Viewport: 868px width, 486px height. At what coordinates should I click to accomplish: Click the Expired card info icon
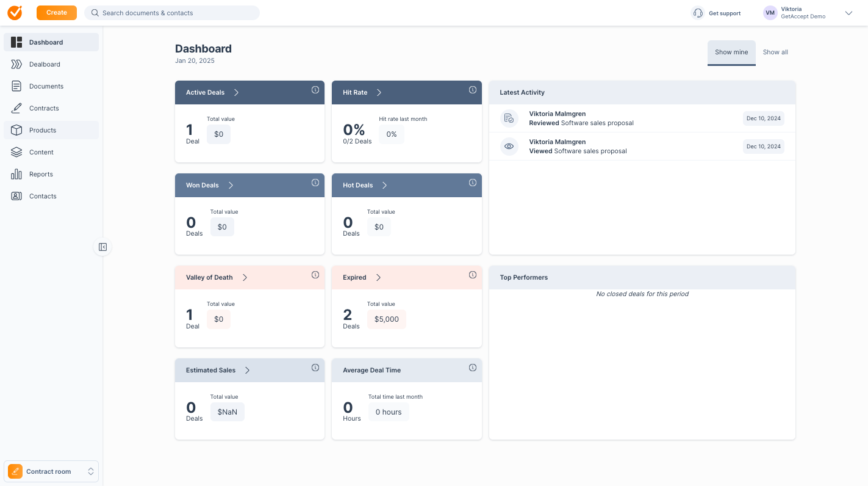point(473,275)
